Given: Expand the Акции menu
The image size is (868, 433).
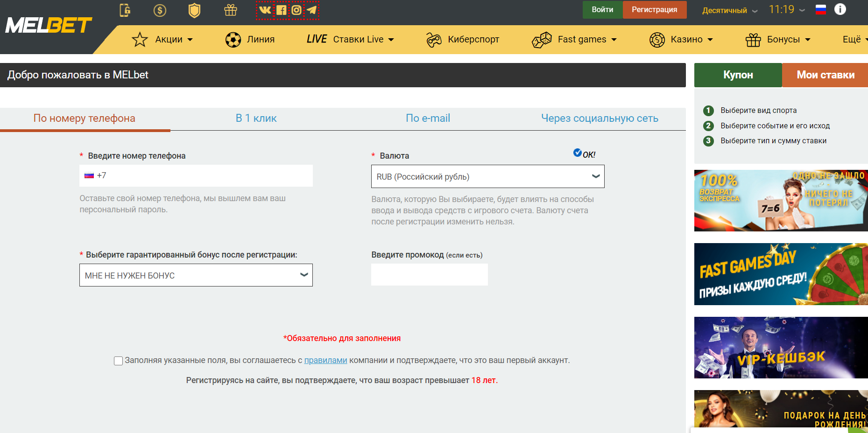Looking at the screenshot, I should point(162,40).
